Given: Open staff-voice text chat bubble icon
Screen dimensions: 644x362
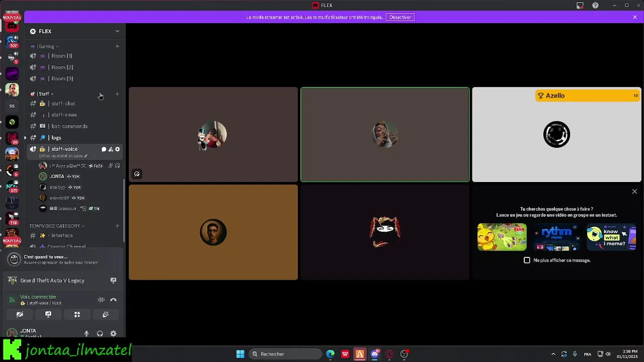Looking at the screenshot, I should point(104,149).
